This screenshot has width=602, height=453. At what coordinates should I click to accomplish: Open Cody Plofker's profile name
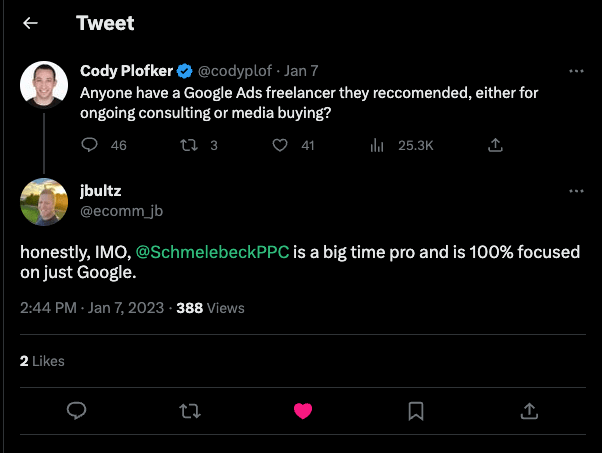tap(126, 71)
